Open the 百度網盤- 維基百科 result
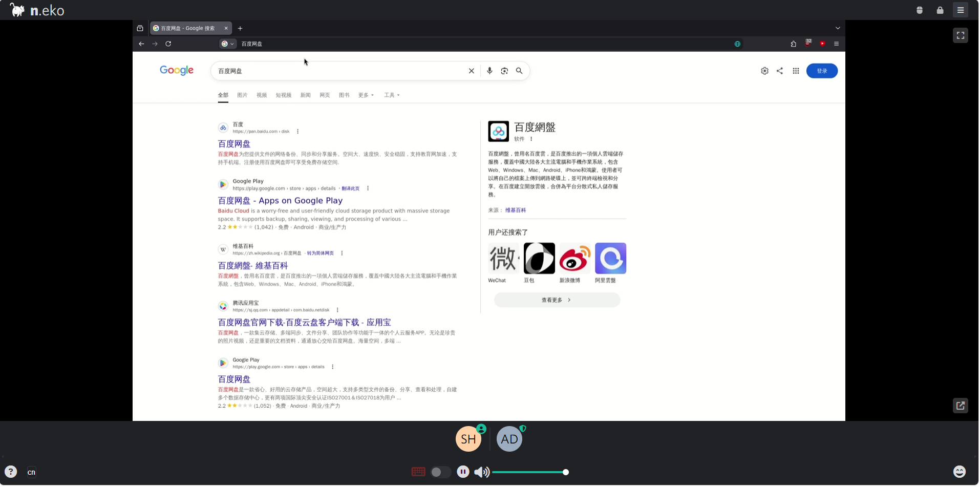 click(253, 266)
